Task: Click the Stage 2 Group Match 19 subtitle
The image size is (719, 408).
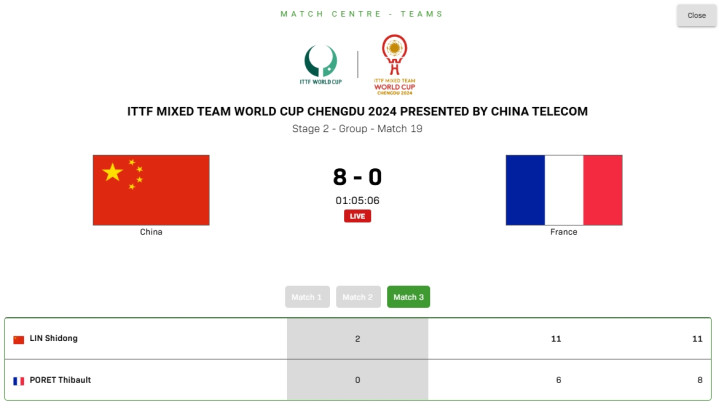Action: (357, 129)
